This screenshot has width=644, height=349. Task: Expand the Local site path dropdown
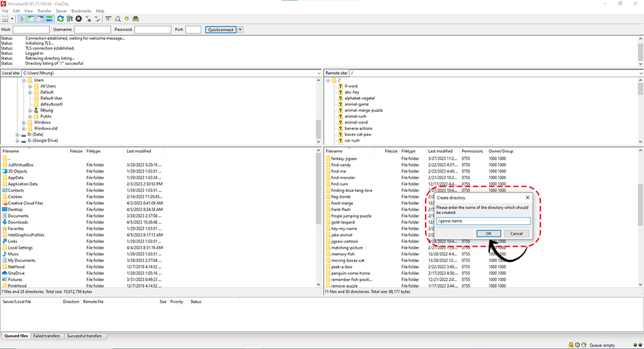point(318,73)
